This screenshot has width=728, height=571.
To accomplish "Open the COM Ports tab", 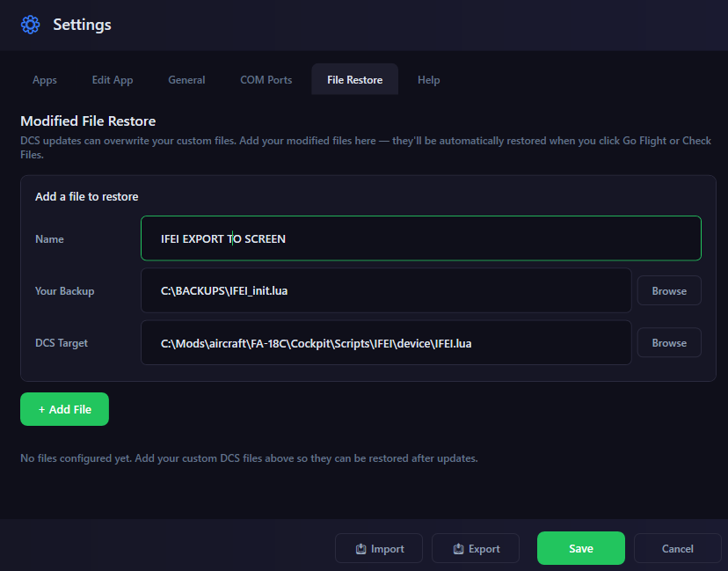I will click(x=266, y=79).
